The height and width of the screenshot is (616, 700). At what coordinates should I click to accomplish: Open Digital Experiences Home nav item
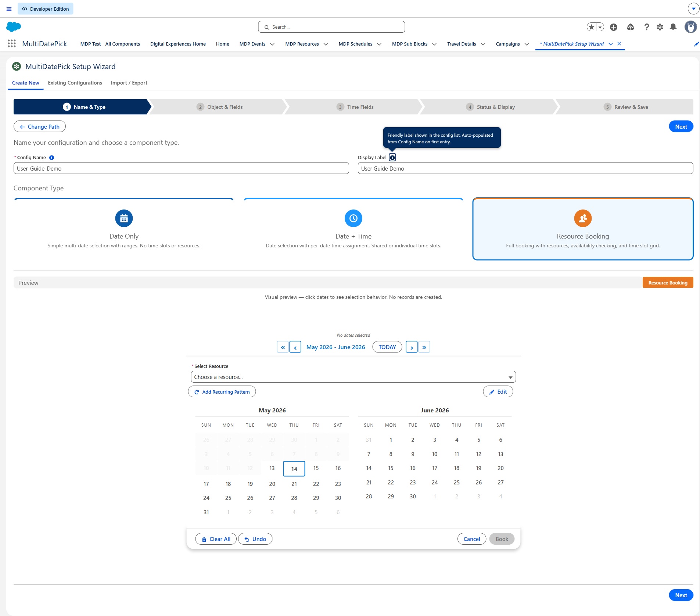[178, 44]
